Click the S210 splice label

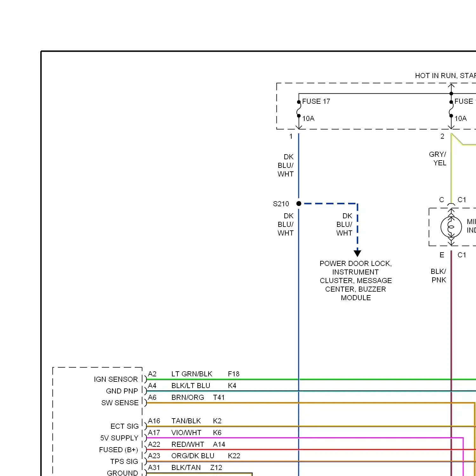281,204
